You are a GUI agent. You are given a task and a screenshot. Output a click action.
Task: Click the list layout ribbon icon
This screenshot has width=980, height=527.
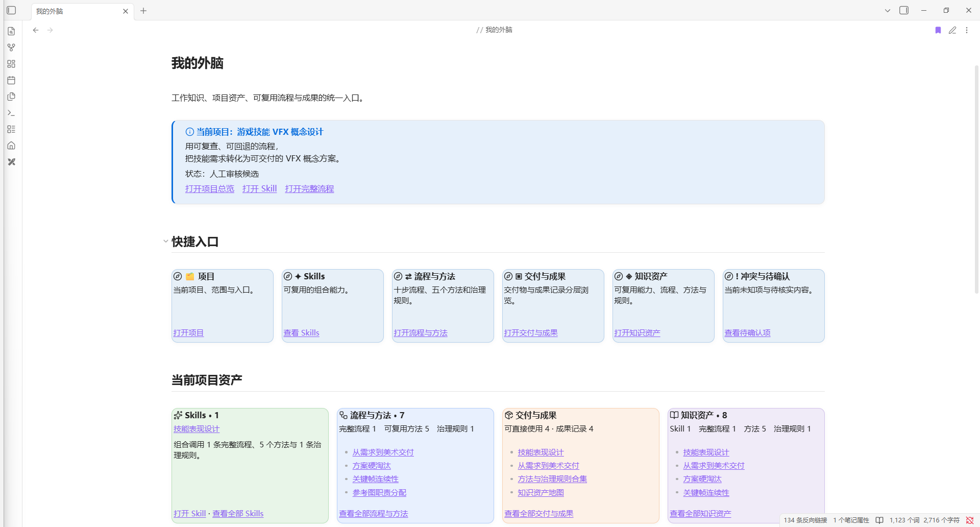(11, 129)
